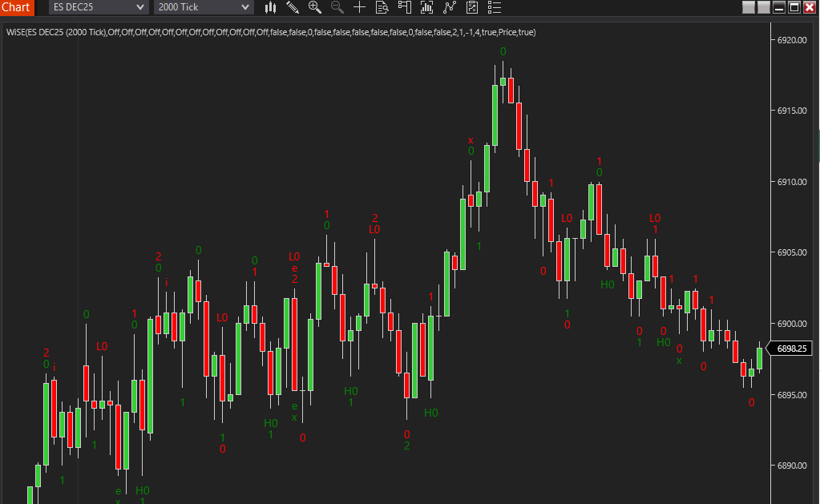Open the Strategies line-node icon
Screen dimensions: 820x504
(x=450, y=7)
